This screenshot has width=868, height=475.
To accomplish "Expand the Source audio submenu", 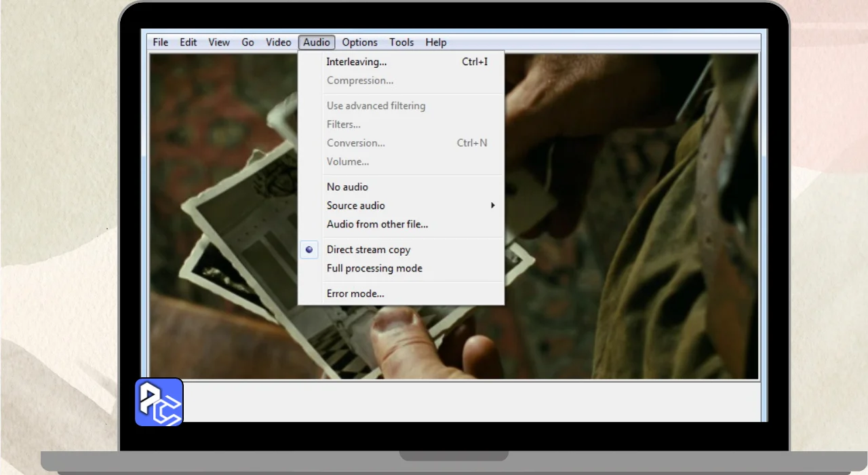I will click(x=356, y=206).
